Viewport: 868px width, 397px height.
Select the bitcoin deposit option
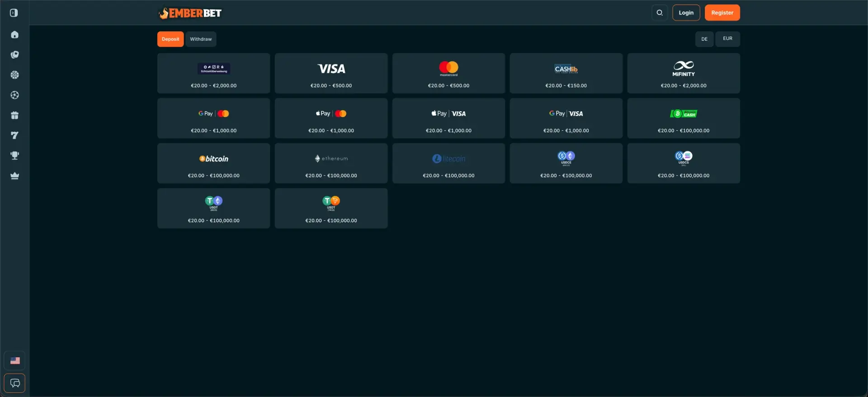coord(213,163)
